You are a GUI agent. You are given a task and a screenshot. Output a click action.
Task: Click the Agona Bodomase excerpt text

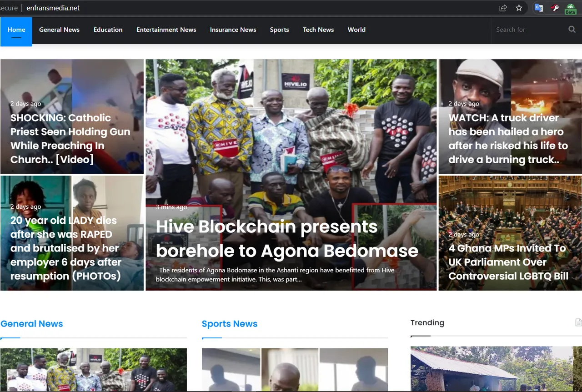(275, 275)
